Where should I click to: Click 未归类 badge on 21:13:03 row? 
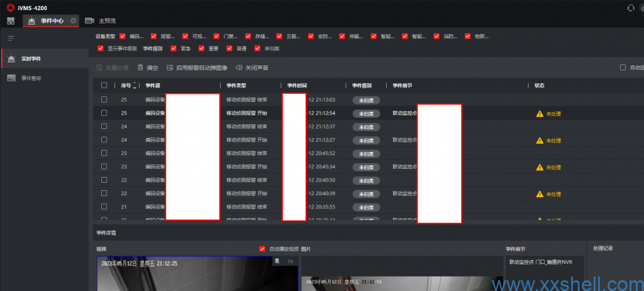[x=366, y=100]
